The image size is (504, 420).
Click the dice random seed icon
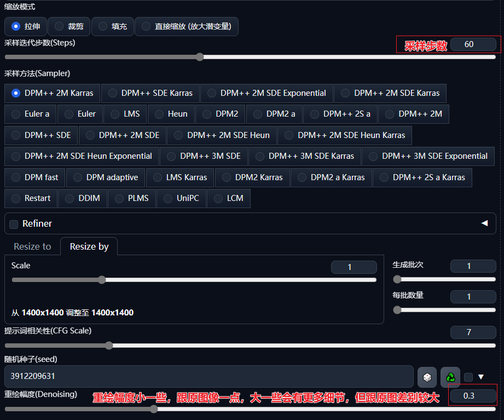click(427, 377)
